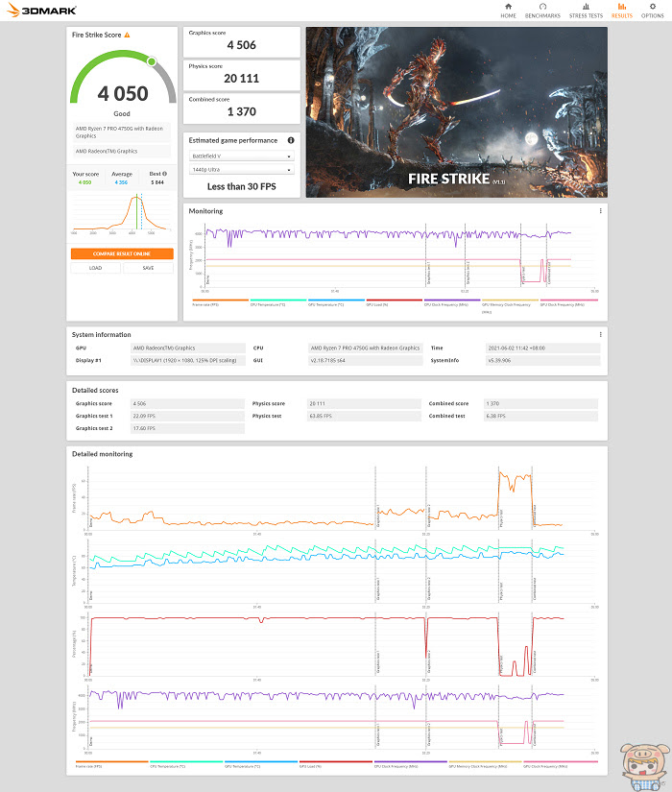Click the Save button
This screenshot has height=792, width=672.
(148, 268)
